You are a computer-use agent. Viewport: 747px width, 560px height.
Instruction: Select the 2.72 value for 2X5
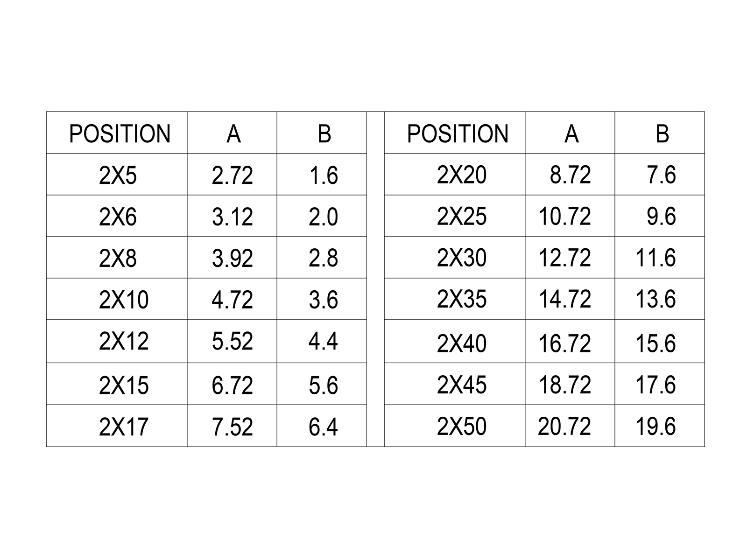pyautogui.click(x=232, y=176)
